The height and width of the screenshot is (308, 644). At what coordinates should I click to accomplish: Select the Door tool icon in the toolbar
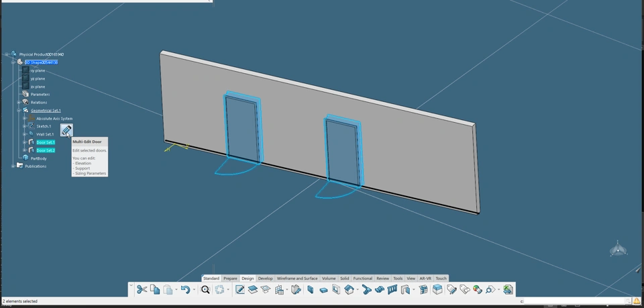pyautogui.click(x=405, y=289)
